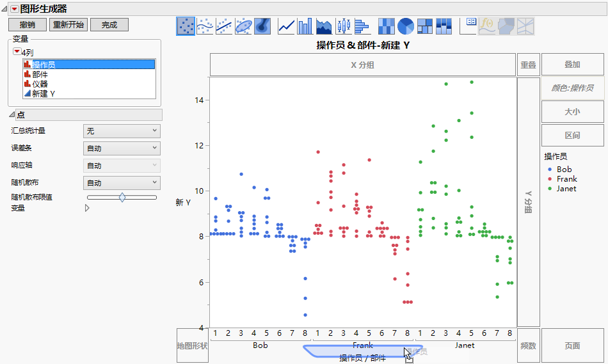Image resolution: width=608 pixels, height=364 pixels.
Task: Open the 汇总统计量 dropdown
Action: [x=122, y=131]
